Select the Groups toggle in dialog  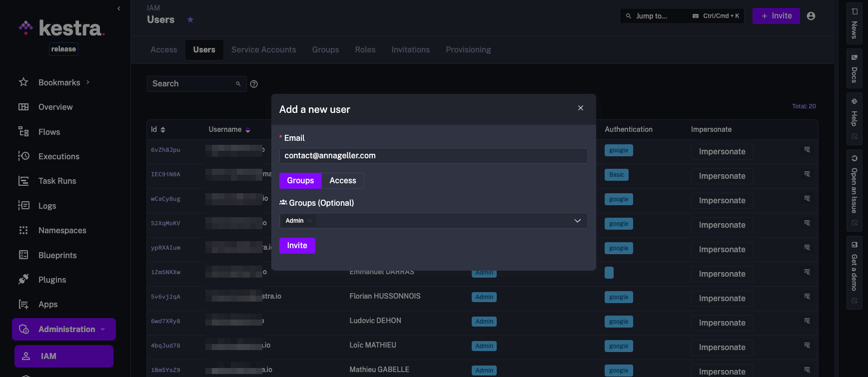point(300,181)
